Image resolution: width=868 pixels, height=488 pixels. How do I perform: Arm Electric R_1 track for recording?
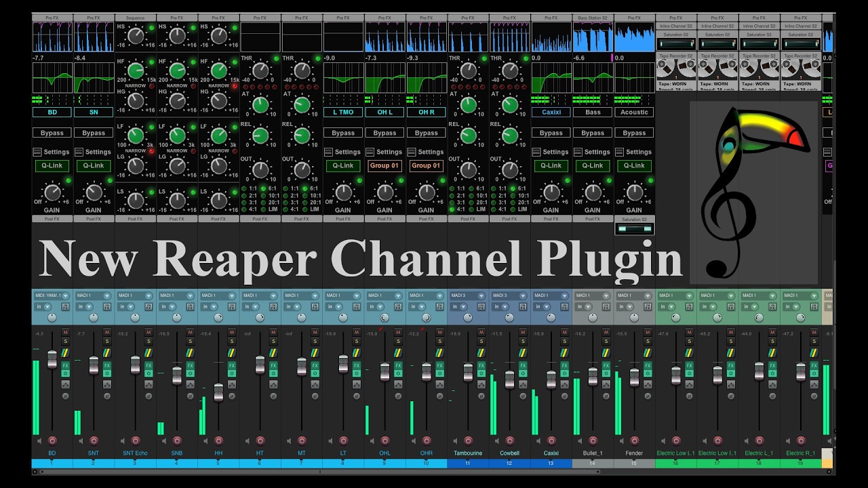[x=800, y=441]
